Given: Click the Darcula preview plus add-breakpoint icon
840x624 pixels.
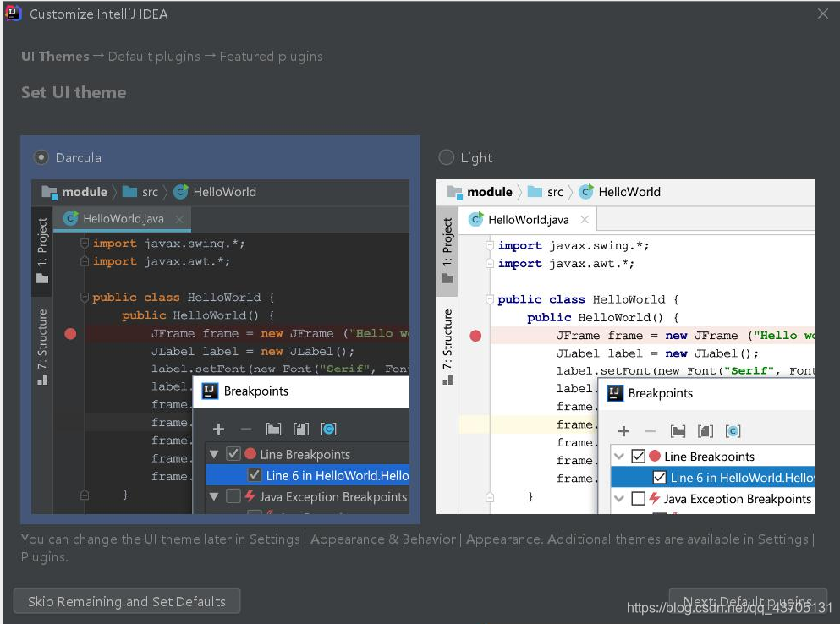Looking at the screenshot, I should coord(218,429).
